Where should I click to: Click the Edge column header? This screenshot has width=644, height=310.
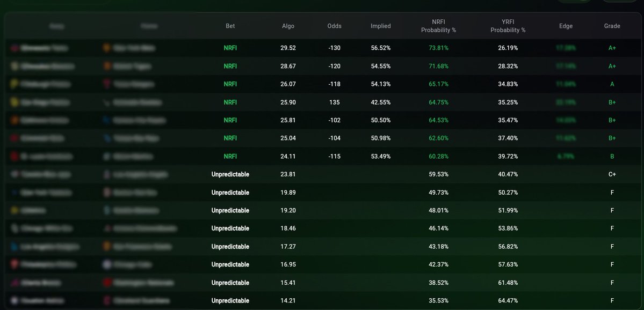click(x=566, y=26)
